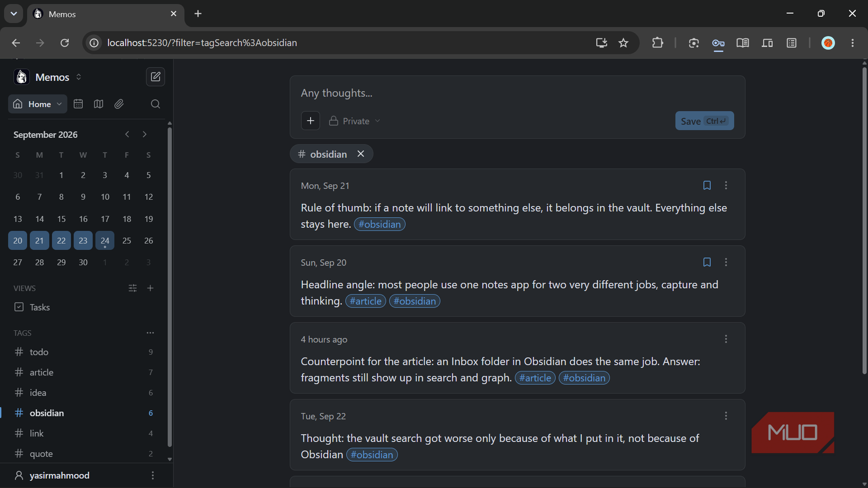Screen dimensions: 868x488
Task: Close the Memos browser tab
Action: pos(174,14)
